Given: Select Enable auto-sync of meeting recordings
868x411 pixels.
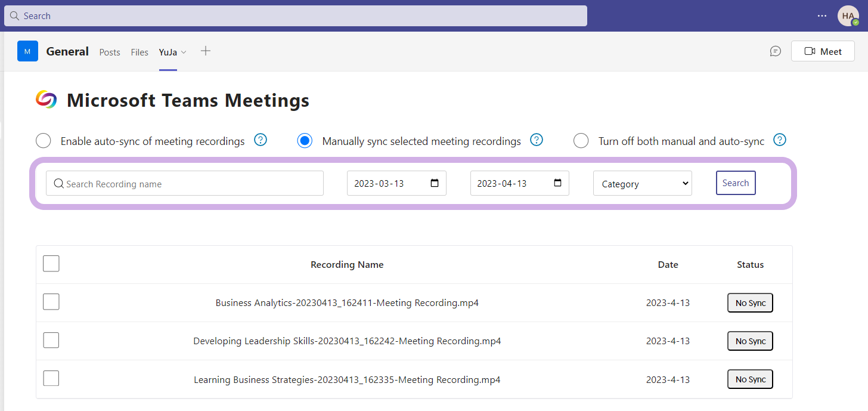Looking at the screenshot, I should [44, 141].
